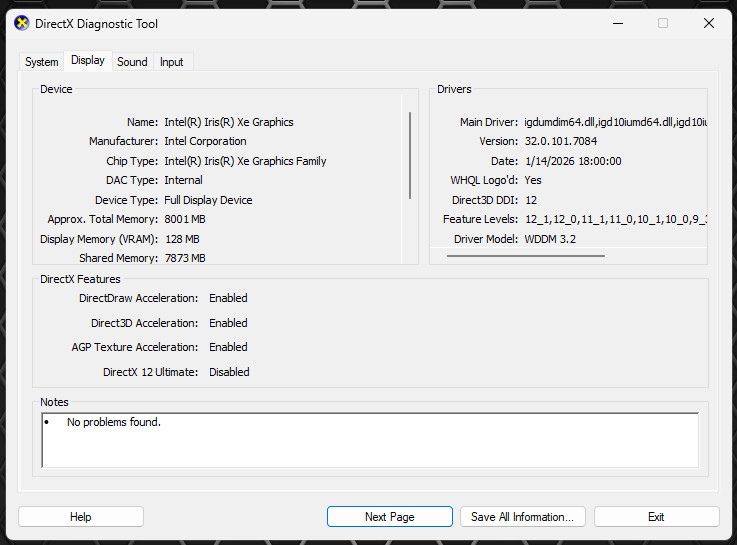This screenshot has width=737, height=545.
Task: Click the 'DirectX 12 Ultimate:' label
Action: click(x=150, y=372)
